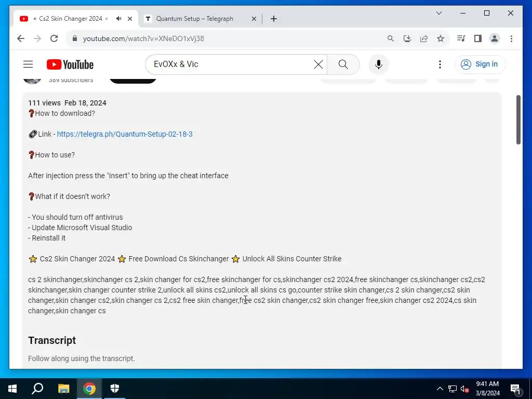Click 'What if it doesn't work?' text
The image size is (532, 399).
[73, 196]
